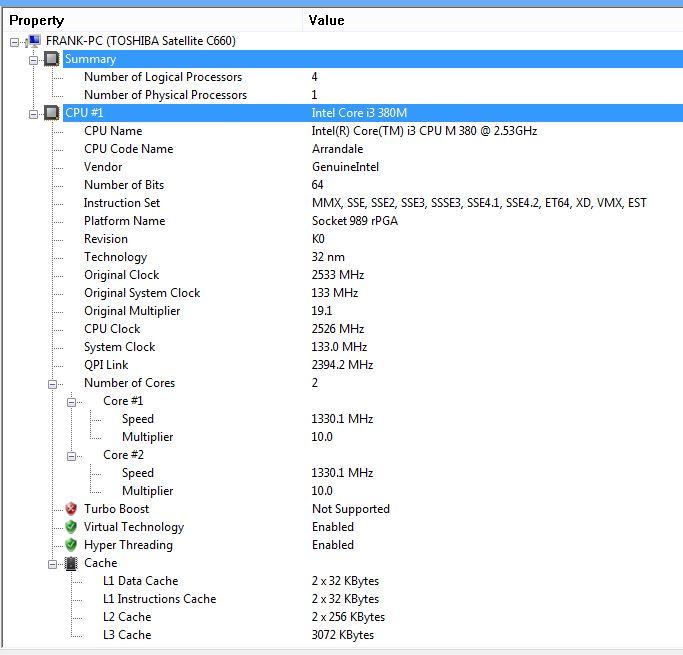Select the Summary row
The width and height of the screenshot is (683, 655).
(373, 59)
